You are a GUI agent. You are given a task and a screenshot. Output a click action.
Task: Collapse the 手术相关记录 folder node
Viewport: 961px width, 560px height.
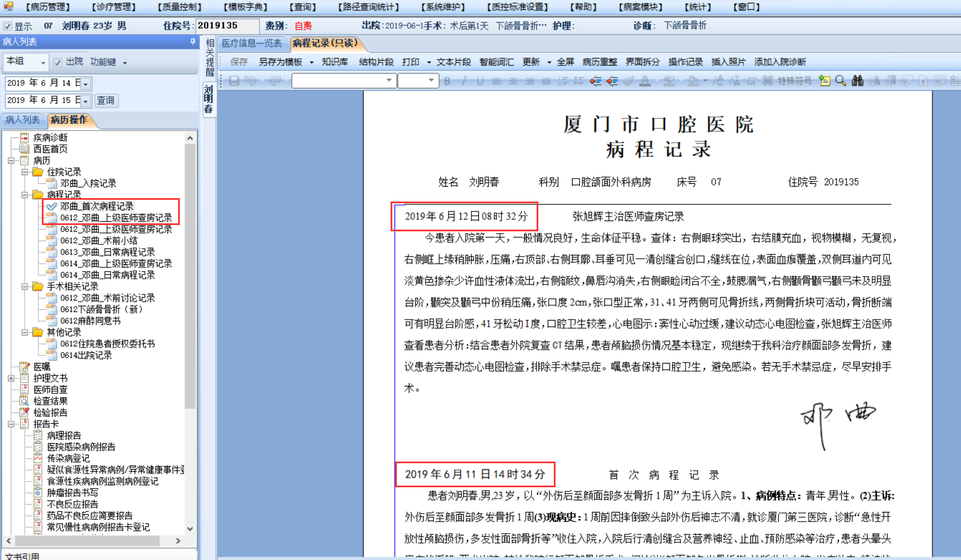coord(25,286)
